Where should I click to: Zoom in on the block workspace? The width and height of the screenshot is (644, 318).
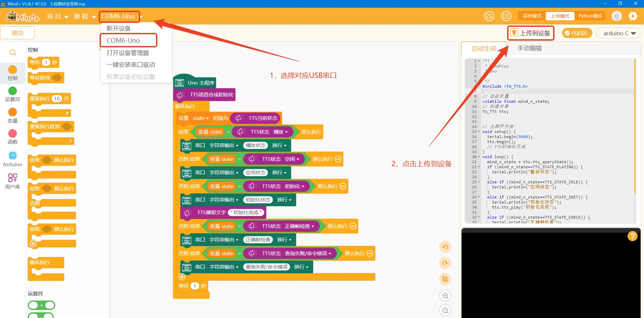445,296
